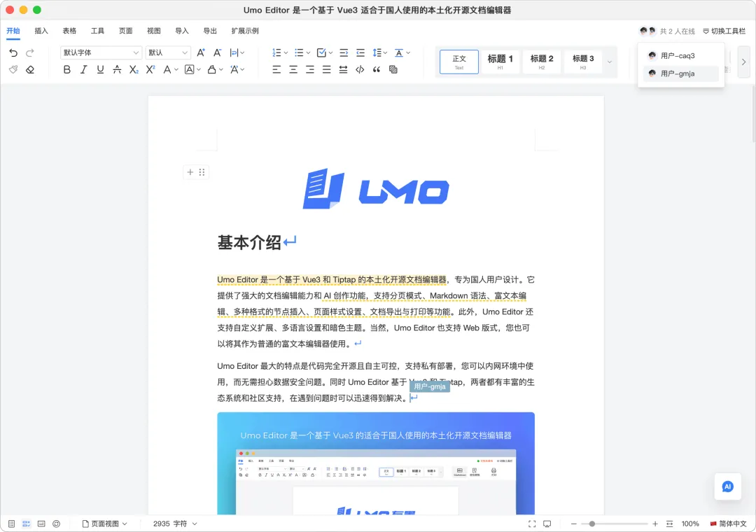Viewport: 756px width, 532px height.
Task: Start presentation mode from status bar
Action: click(547, 524)
